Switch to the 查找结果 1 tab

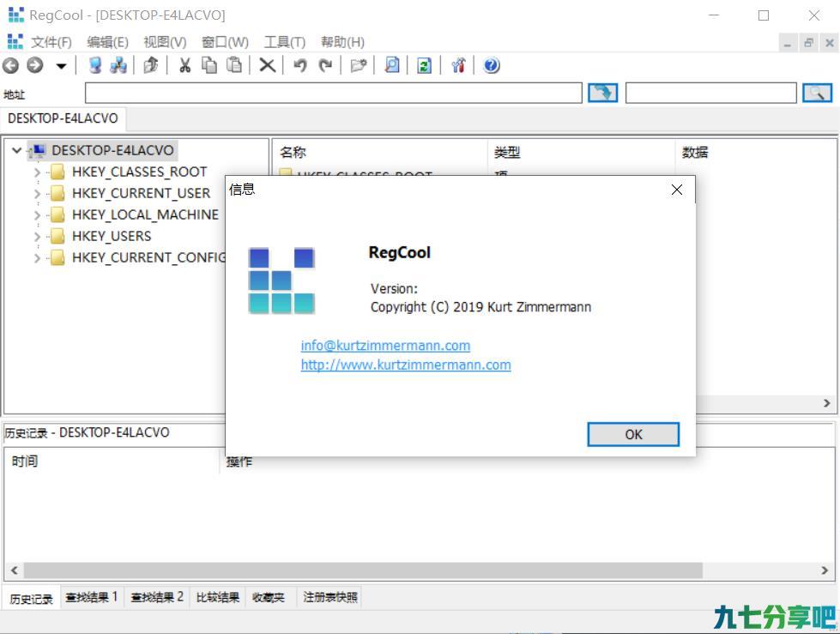point(92,597)
